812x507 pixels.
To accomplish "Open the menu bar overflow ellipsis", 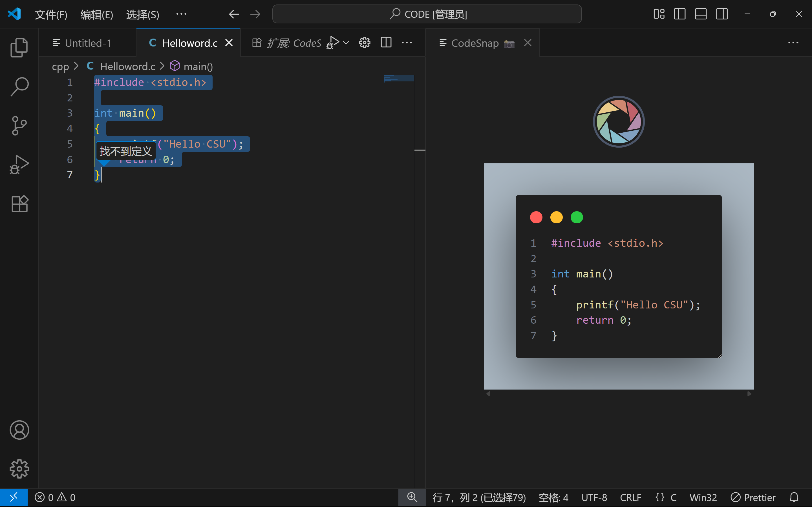I will (182, 14).
